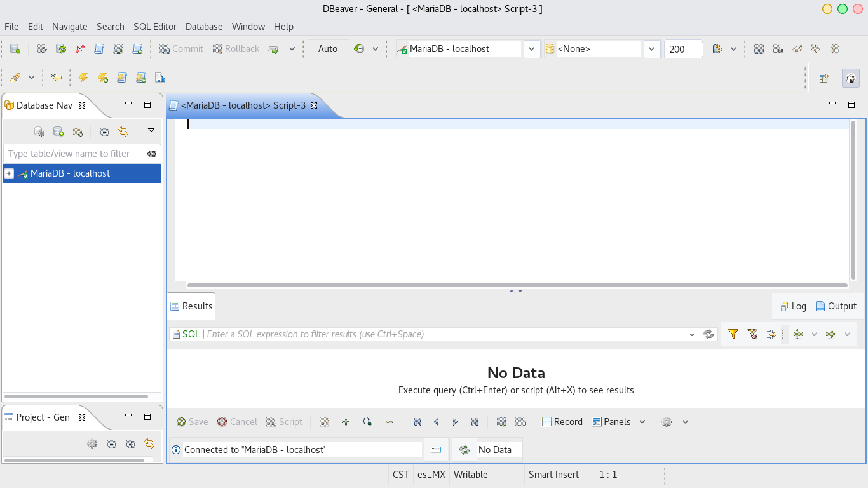Click the Connect database toolbar icon
Viewport: 868px width, 488px height.
[42, 49]
